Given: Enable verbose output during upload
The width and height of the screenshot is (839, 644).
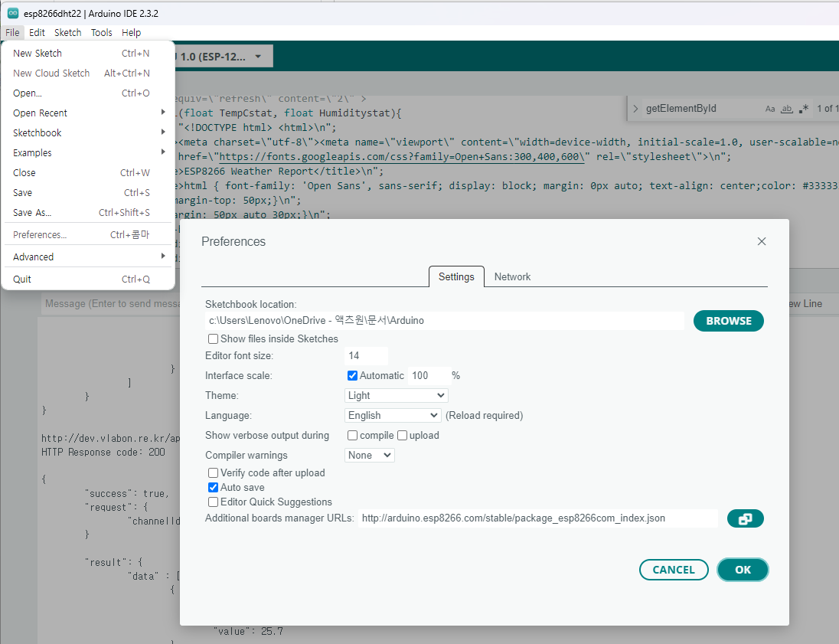Looking at the screenshot, I should point(403,435).
